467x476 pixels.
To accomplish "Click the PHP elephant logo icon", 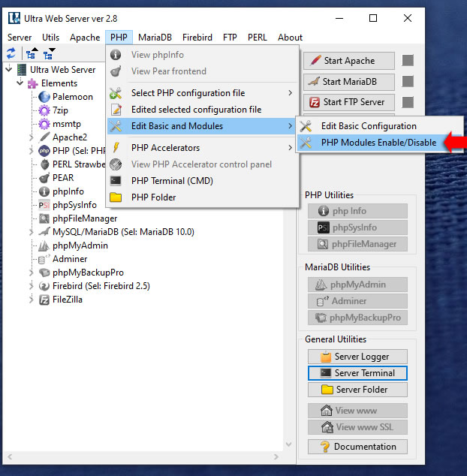I will [x=44, y=151].
